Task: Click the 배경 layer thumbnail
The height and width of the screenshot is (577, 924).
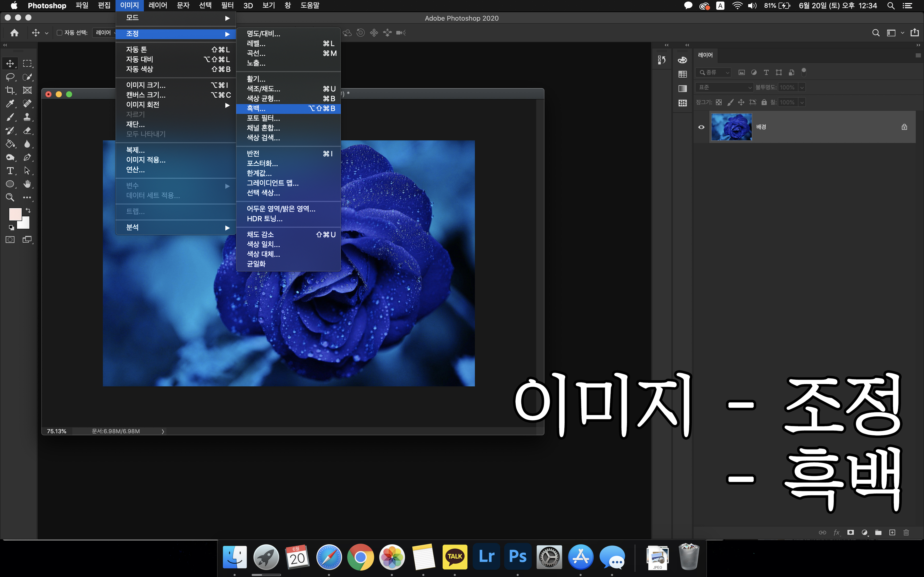Action: [x=731, y=127]
